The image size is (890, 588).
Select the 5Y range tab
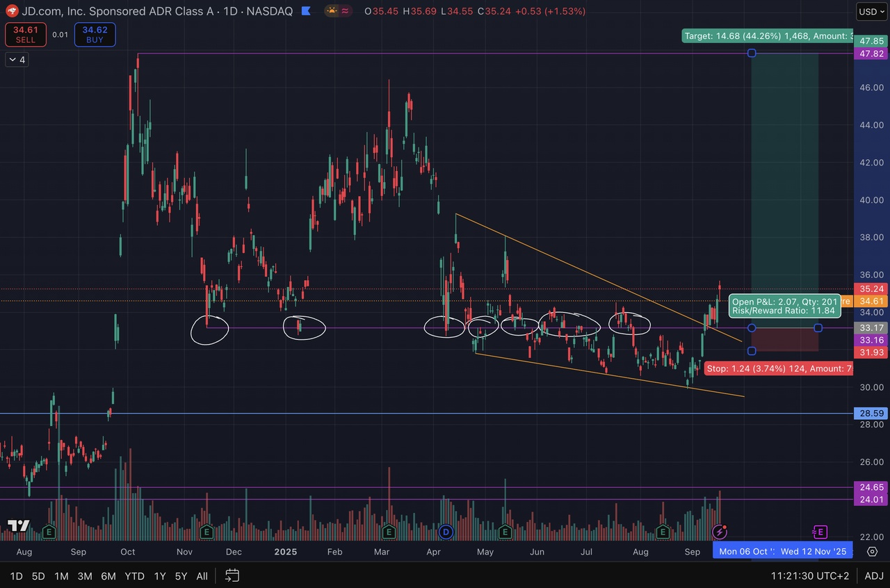click(181, 576)
